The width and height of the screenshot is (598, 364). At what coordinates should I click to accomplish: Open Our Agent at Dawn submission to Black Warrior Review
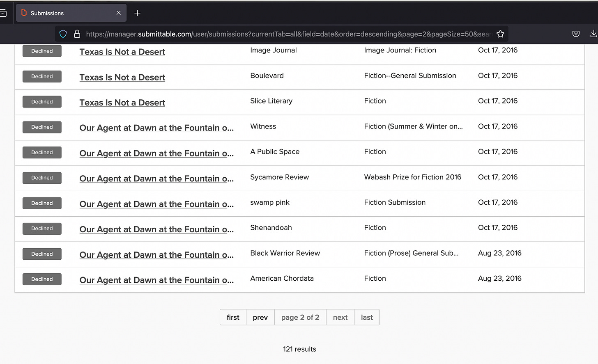coord(156,255)
